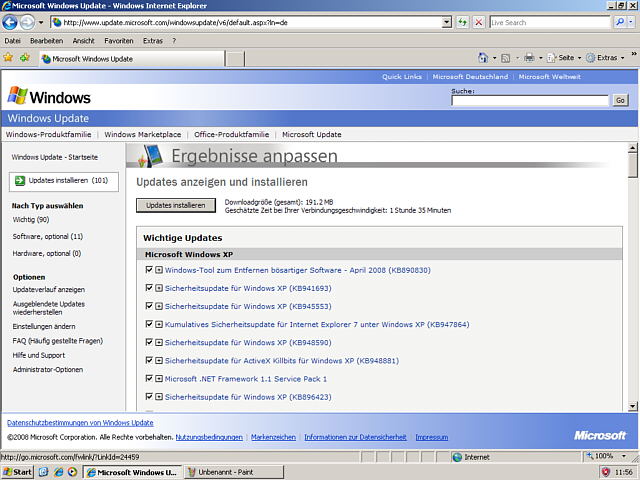Viewport: 640px width, 480px height.
Task: Open the Ansicht menu
Action: (x=84, y=41)
